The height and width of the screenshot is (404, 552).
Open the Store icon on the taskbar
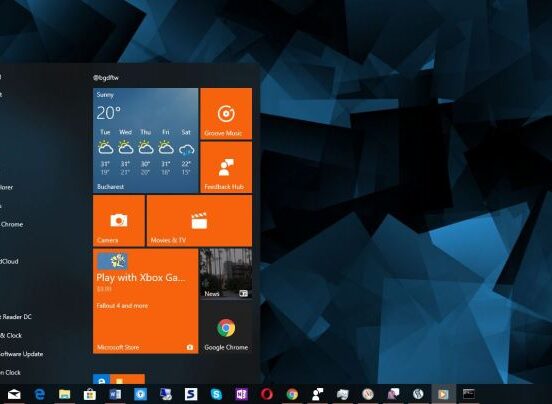tap(90, 394)
